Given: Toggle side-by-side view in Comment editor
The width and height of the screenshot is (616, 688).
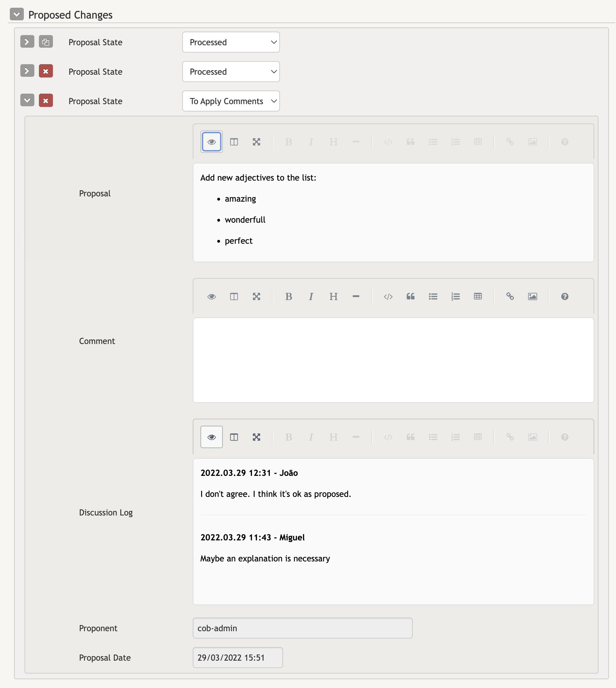Looking at the screenshot, I should coord(234,296).
